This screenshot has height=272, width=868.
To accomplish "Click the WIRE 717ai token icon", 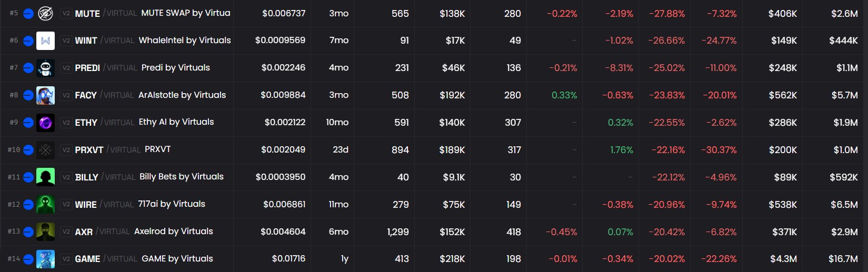I will pyautogui.click(x=45, y=205).
